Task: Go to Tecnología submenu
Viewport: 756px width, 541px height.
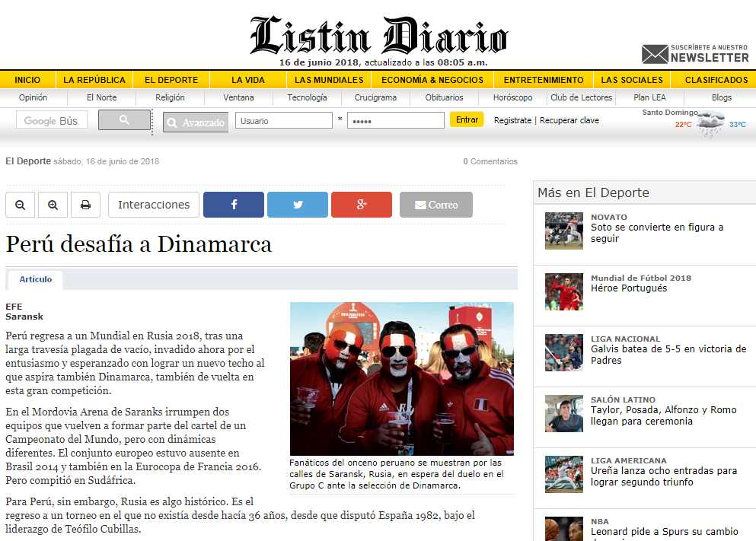Action: tap(307, 97)
